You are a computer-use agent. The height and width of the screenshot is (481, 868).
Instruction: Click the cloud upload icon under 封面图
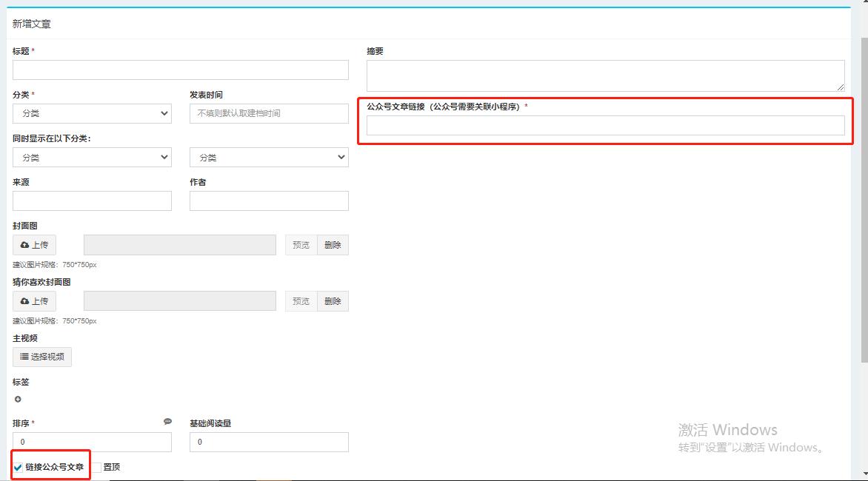click(25, 245)
